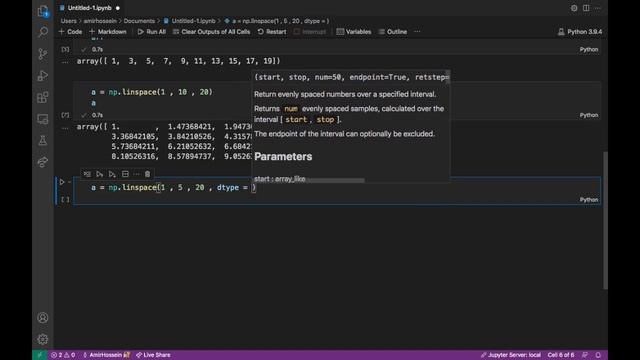The width and height of the screenshot is (640, 360).
Task: Click the notebook vertical scrollbar
Action: [x=605, y=220]
